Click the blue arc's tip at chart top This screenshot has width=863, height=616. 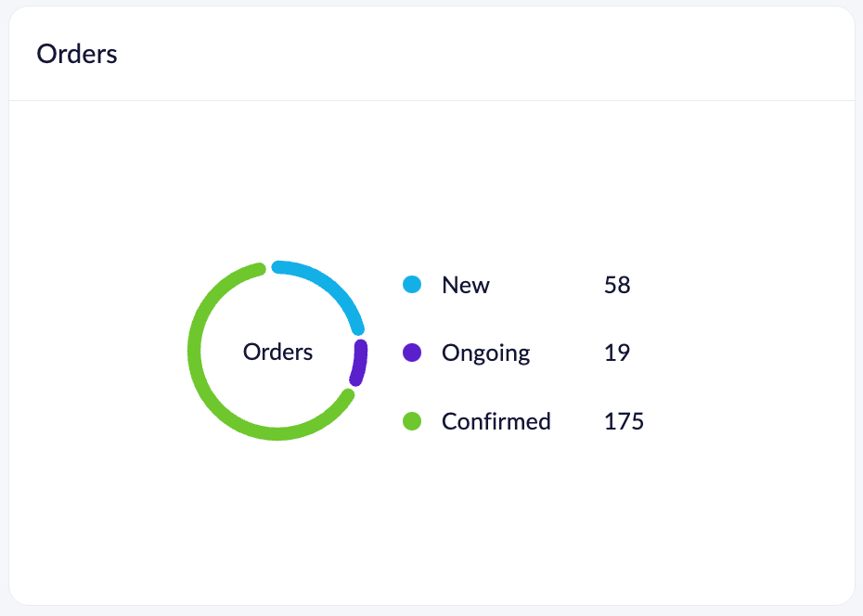[x=278, y=267]
